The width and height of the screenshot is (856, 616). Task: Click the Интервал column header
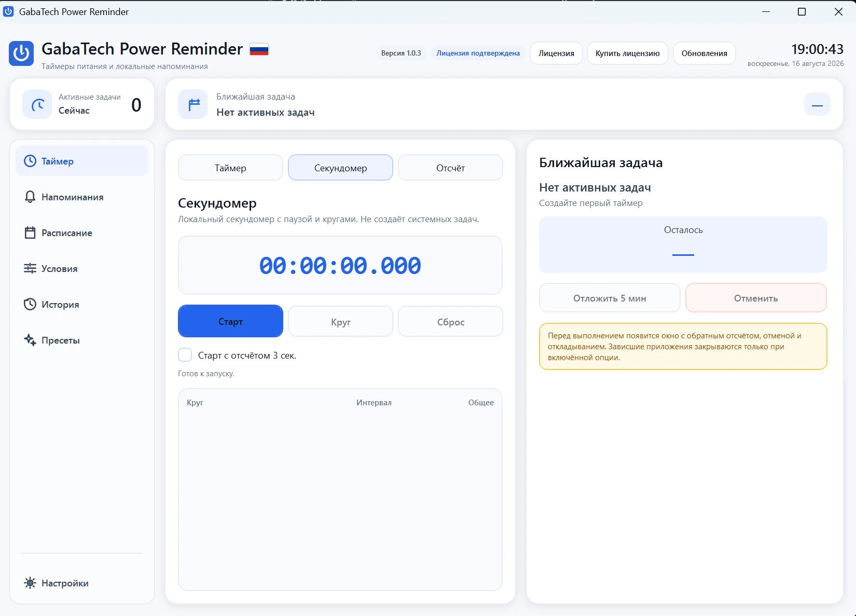(x=374, y=402)
